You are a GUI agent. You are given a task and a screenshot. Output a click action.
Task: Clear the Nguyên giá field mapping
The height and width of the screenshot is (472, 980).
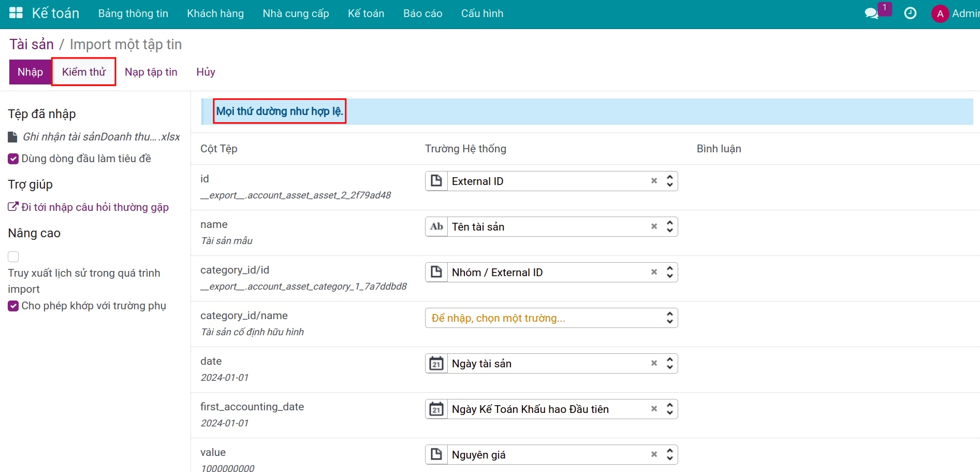pyautogui.click(x=654, y=454)
